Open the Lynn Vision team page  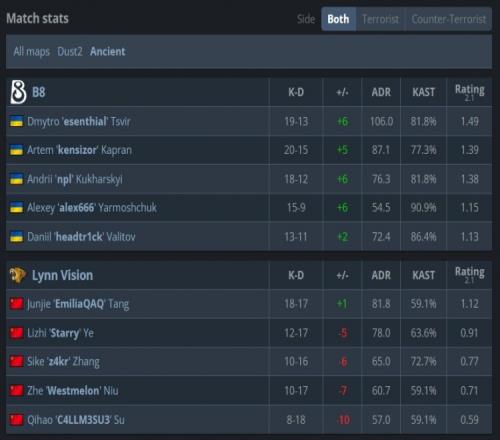click(x=62, y=275)
